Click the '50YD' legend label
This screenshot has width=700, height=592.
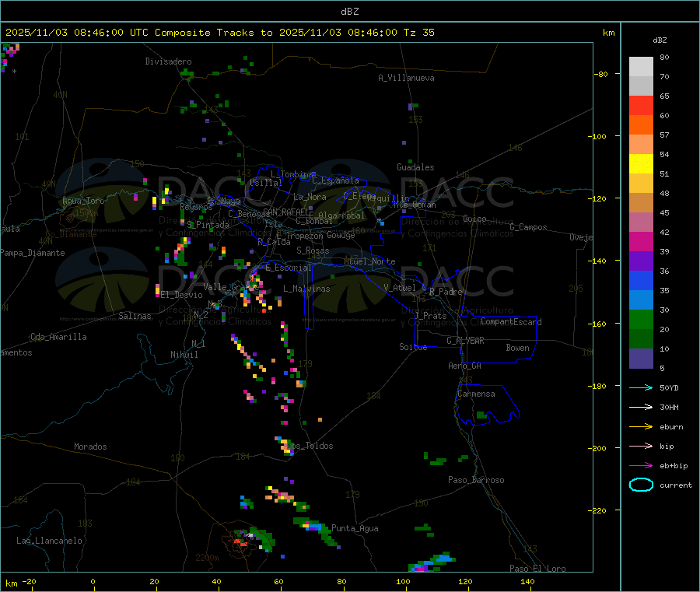(669, 387)
